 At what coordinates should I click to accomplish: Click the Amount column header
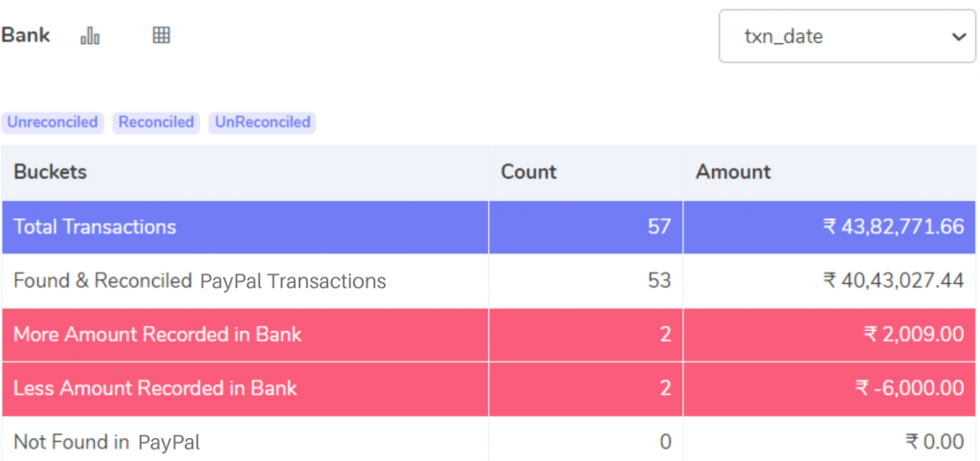(733, 172)
